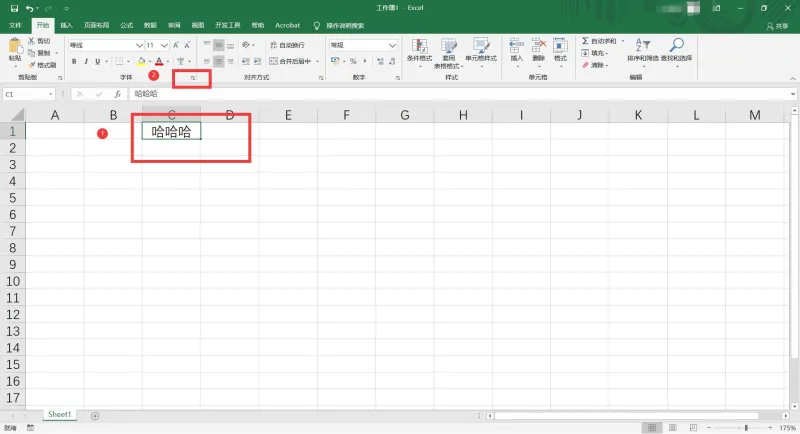Screen dimensions: 800x434
Task: Click the Accounting Number Format icon
Action: (x=335, y=61)
